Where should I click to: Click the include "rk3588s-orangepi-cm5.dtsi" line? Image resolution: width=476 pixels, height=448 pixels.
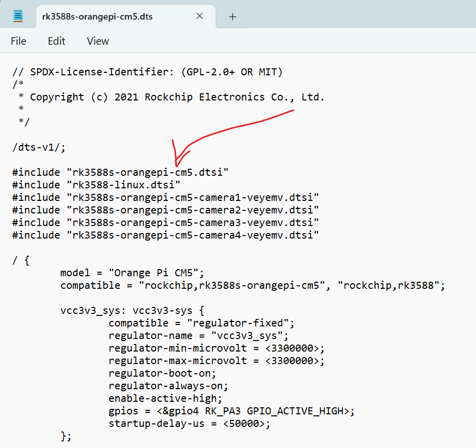[121, 172]
